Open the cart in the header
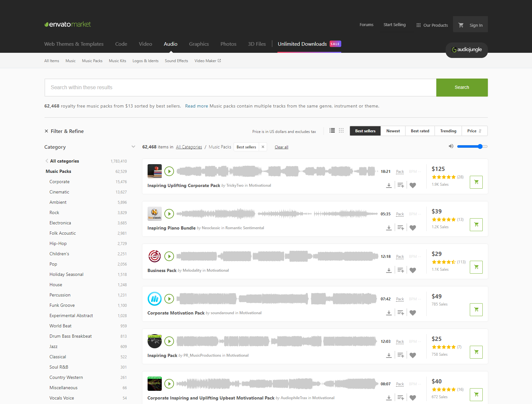532x404 pixels. point(461,24)
